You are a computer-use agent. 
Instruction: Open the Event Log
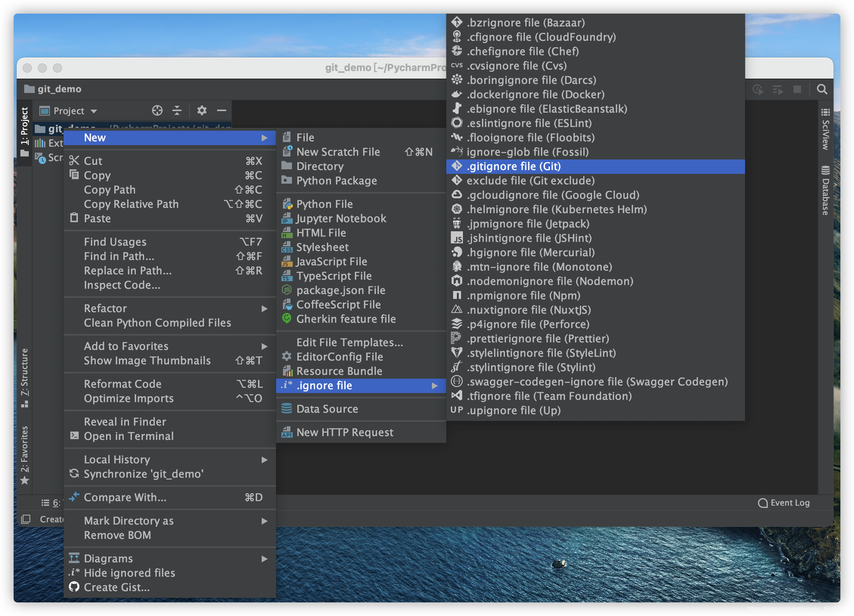784,503
